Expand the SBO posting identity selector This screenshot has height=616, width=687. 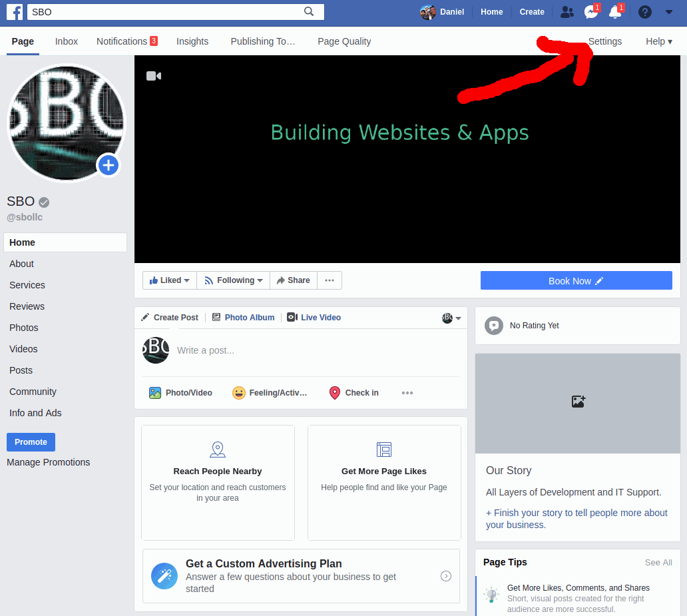452,318
